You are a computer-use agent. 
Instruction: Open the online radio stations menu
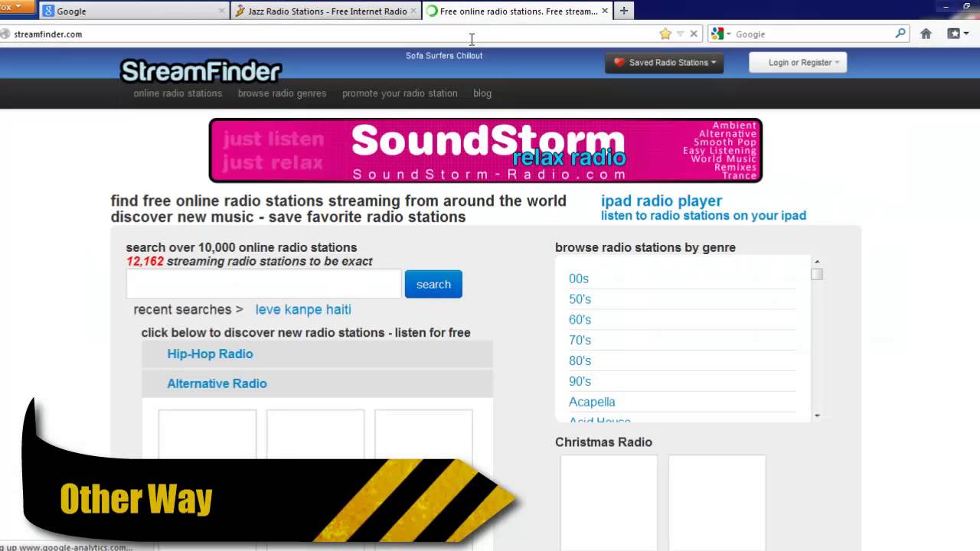(178, 93)
